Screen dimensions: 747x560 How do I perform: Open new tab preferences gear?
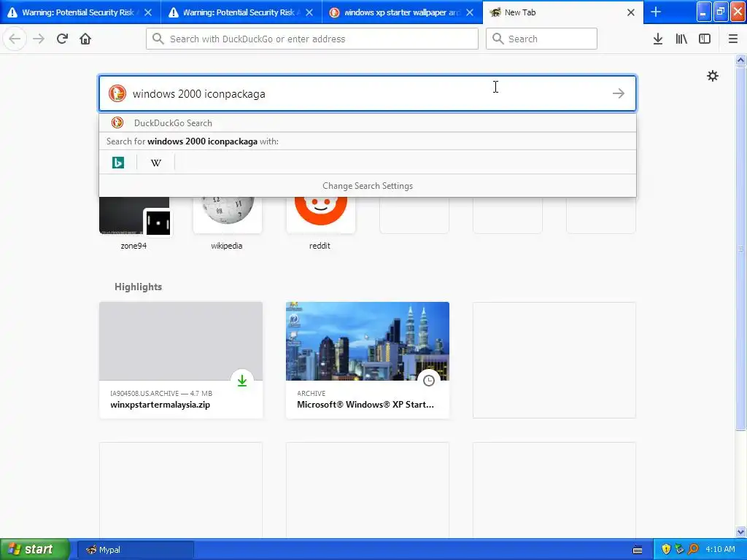tap(712, 76)
